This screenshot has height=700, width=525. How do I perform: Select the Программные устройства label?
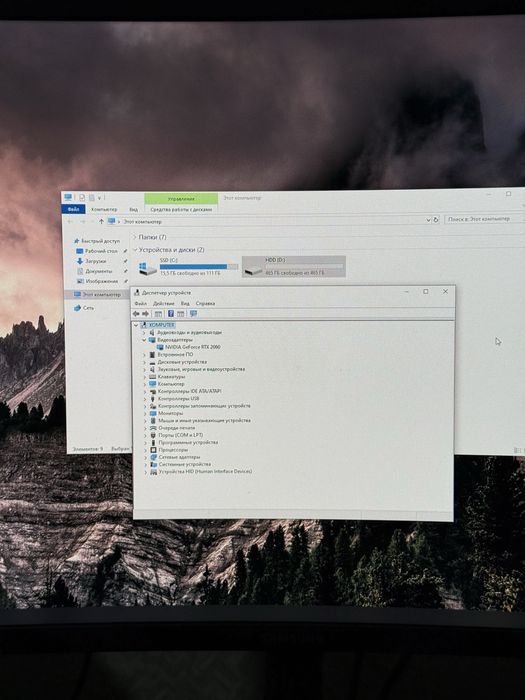tap(188, 442)
